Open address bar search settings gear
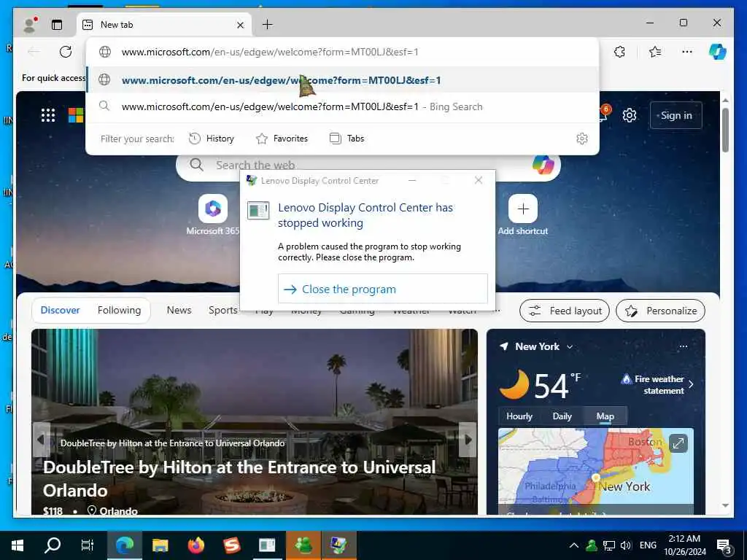The height and width of the screenshot is (560, 747). [581, 139]
